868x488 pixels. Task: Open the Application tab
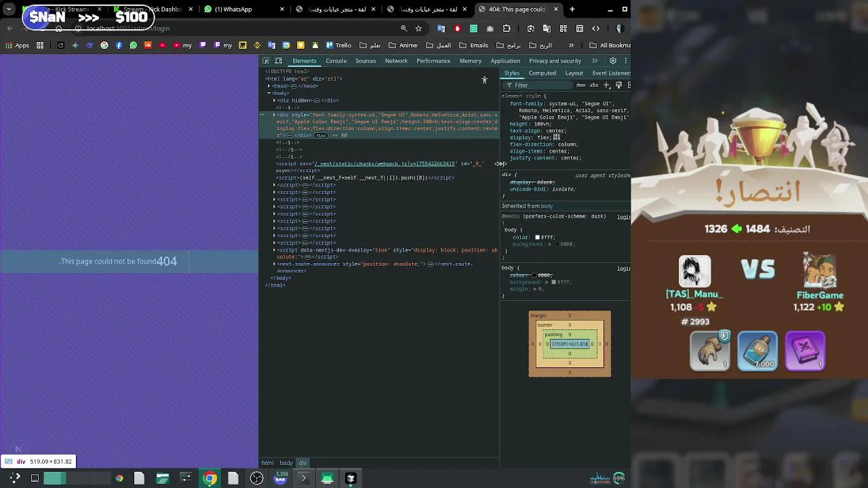click(505, 61)
